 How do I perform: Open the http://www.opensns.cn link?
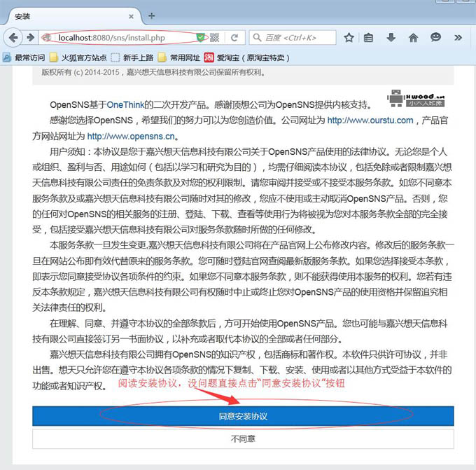click(x=131, y=136)
